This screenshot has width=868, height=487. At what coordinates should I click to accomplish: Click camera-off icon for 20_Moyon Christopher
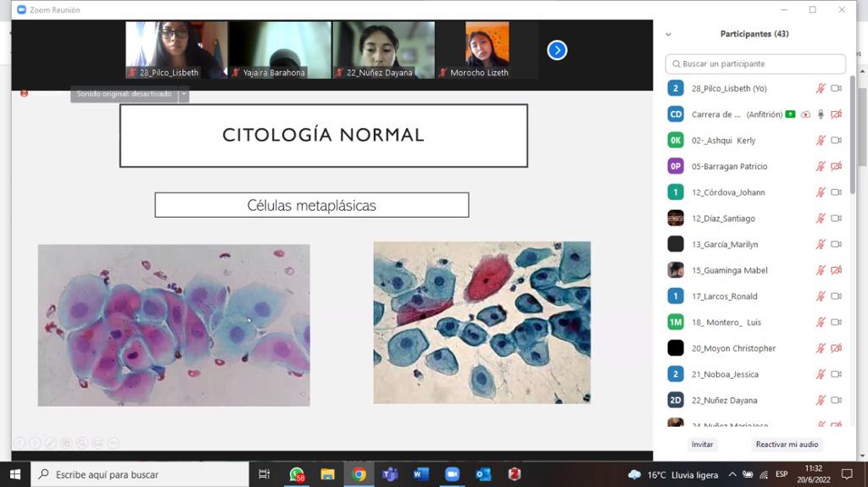coord(836,348)
